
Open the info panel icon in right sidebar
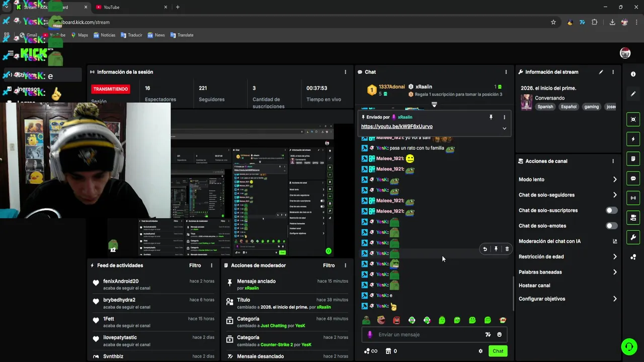tap(633, 74)
